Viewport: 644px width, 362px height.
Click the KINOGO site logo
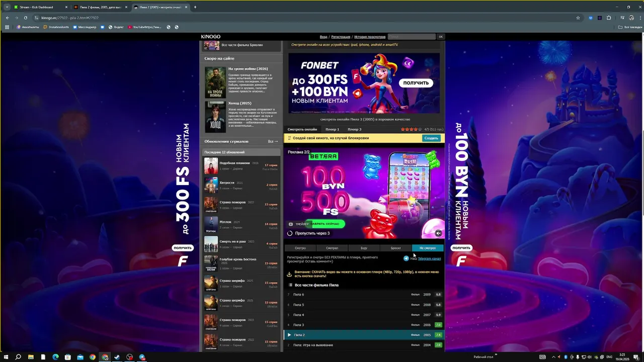point(210,37)
